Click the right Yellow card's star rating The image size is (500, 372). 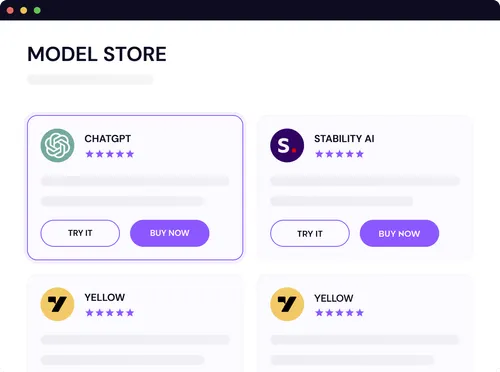pyautogui.click(x=339, y=313)
